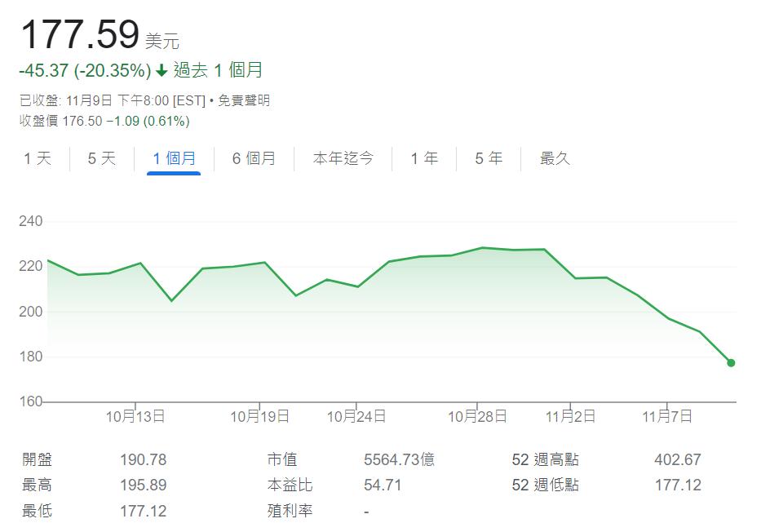Open the 6 個月 chart range
The image size is (770, 532).
click(x=254, y=158)
